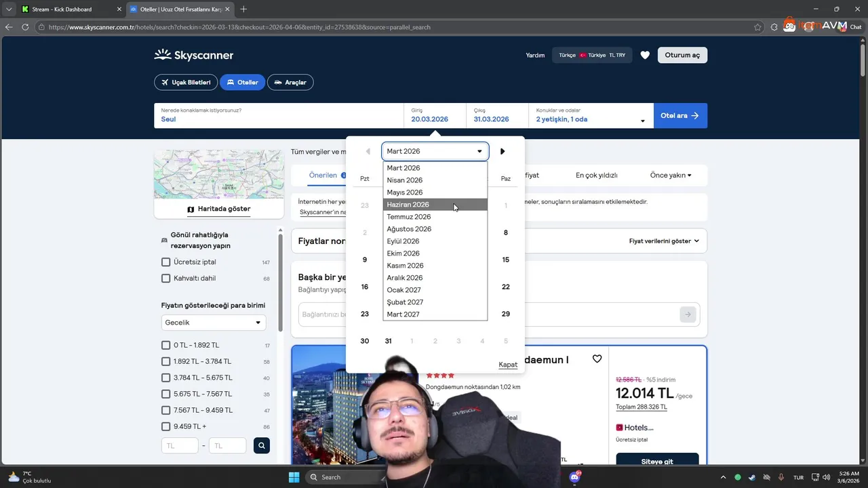Select the Oteller tab
The image size is (868, 488).
click(242, 82)
